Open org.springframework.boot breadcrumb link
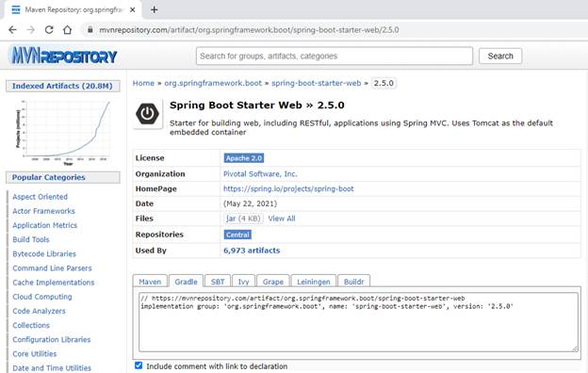This screenshot has height=373, width=588. coord(213,83)
